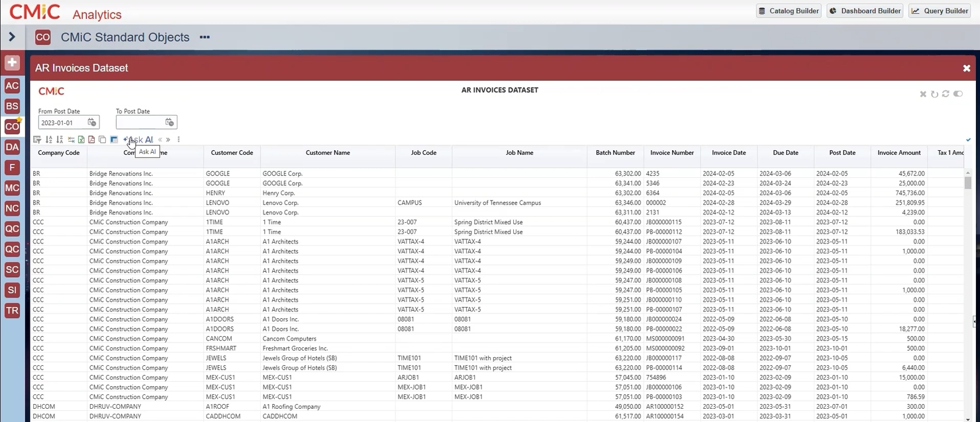Open the CMiC Standard Objects ellipsis menu
Viewport: 980px width, 422px height.
pyautogui.click(x=205, y=37)
